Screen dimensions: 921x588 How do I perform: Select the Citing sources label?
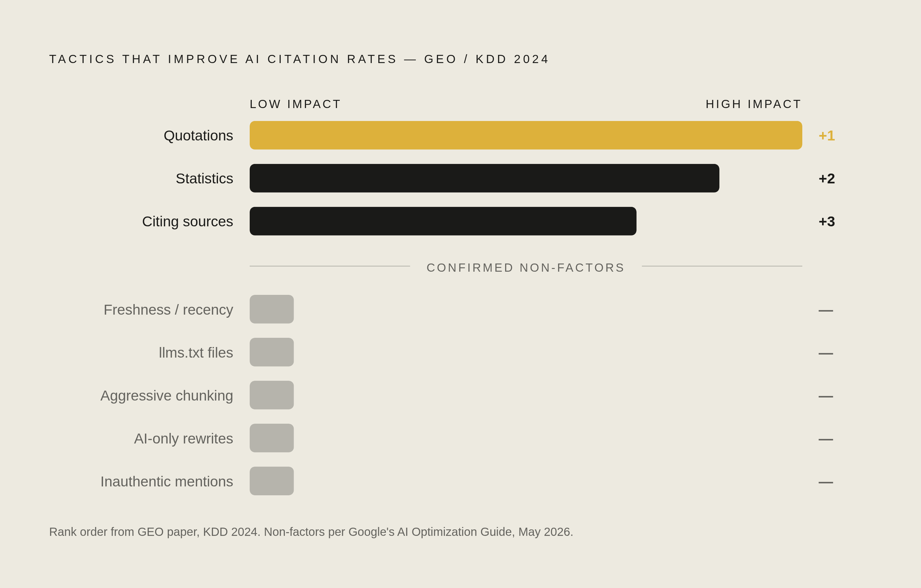click(187, 222)
